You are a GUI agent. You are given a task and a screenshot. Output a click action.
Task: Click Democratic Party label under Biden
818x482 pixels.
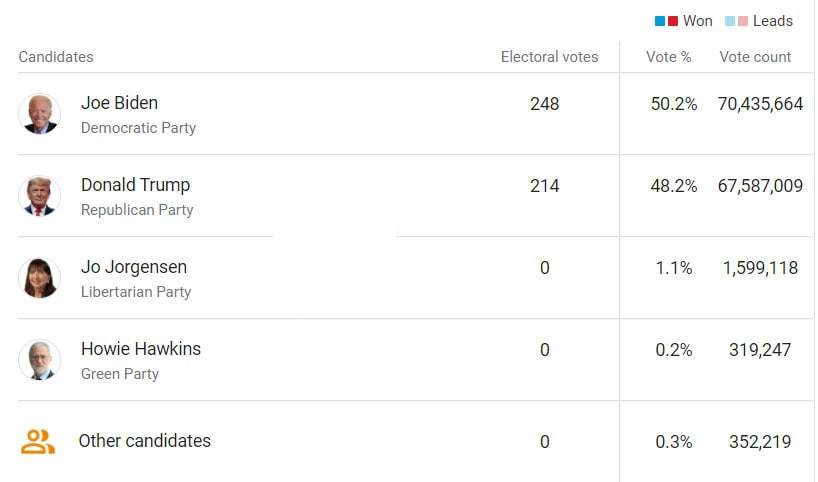(x=138, y=128)
